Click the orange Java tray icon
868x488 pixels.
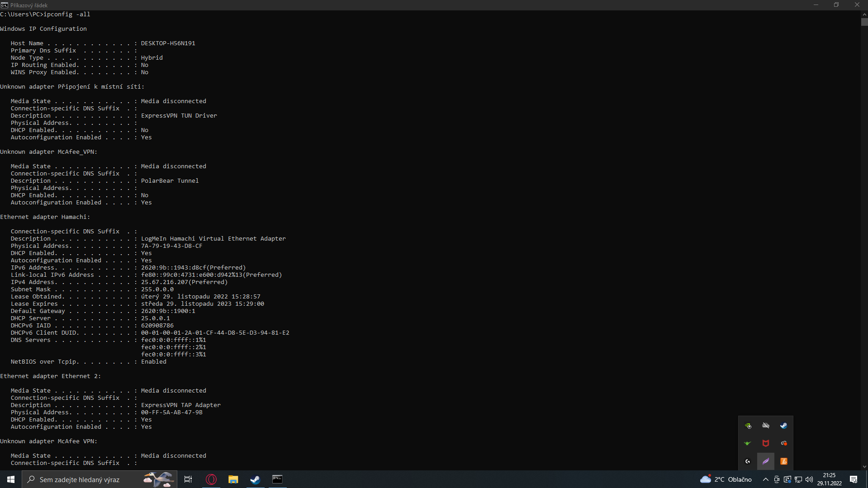tap(783, 461)
